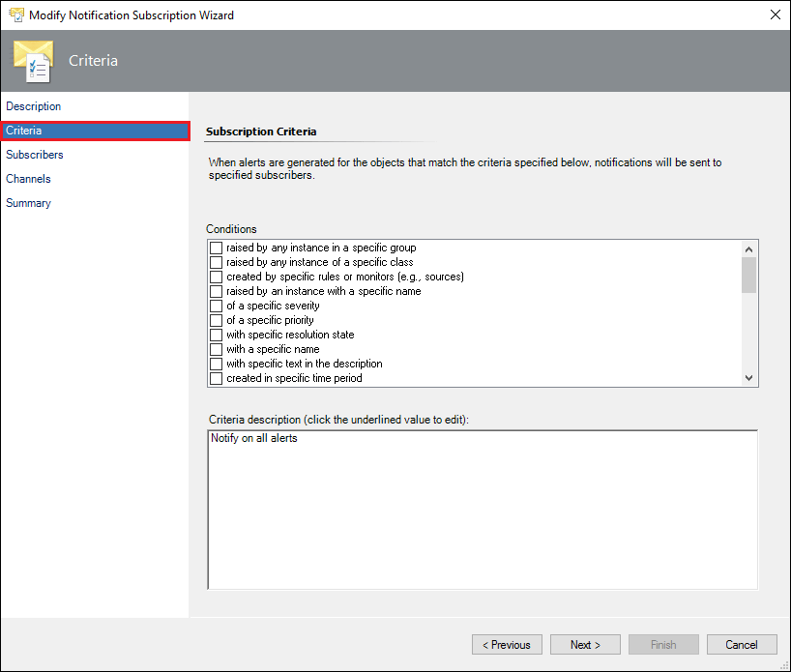Click the conditions list scroll up arrow
The width and height of the screenshot is (791, 672).
748,249
